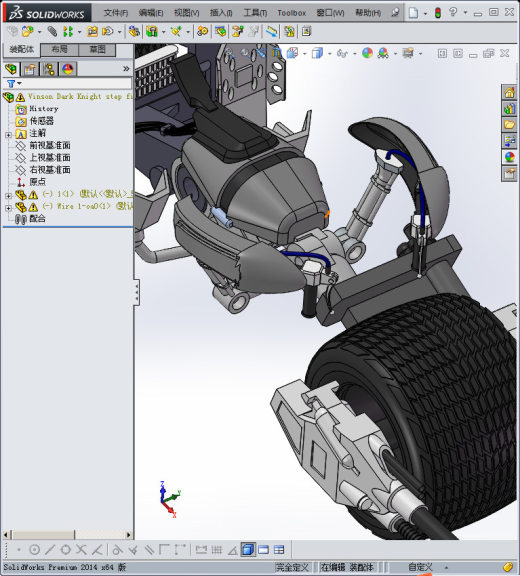Switch to the DisplayManager color wheel tab
This screenshot has width=520, height=576.
tap(68, 69)
